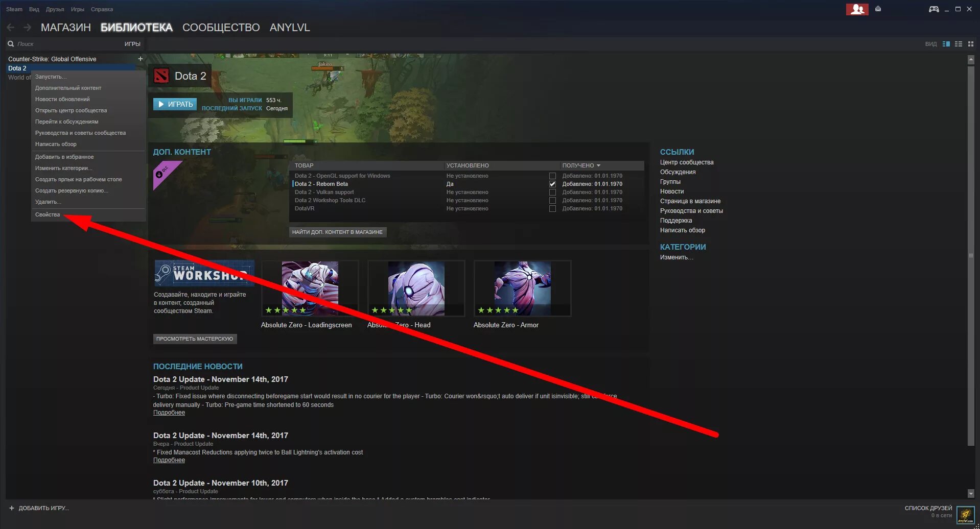The height and width of the screenshot is (529, 980).
Task: Click the Dota 2 logo icon
Action: pos(161,76)
